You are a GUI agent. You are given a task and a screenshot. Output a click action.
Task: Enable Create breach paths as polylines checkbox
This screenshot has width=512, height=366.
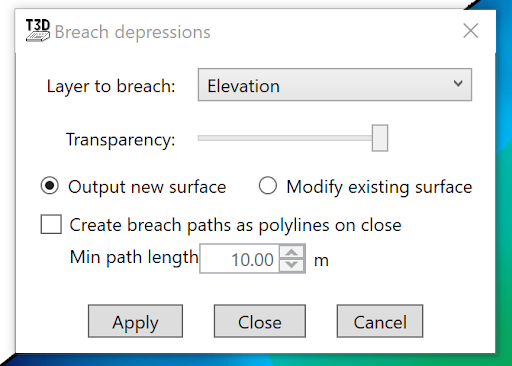pyautogui.click(x=51, y=224)
